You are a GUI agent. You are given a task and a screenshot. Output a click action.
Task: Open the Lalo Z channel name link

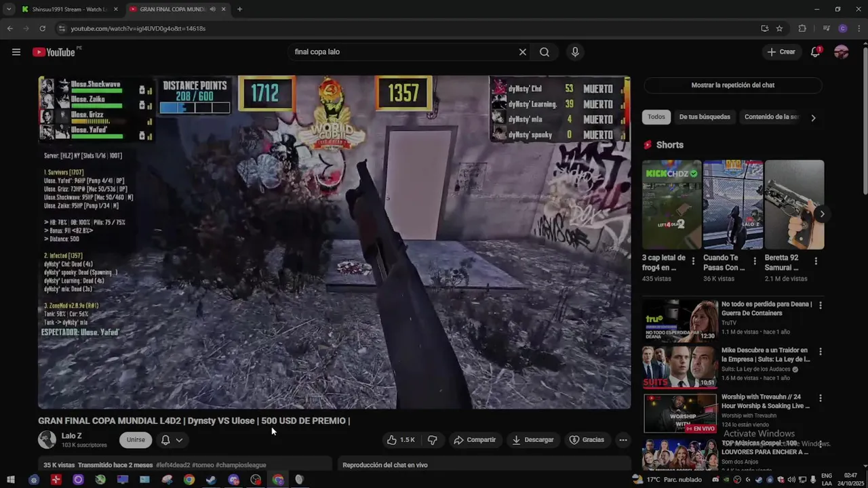(x=71, y=436)
